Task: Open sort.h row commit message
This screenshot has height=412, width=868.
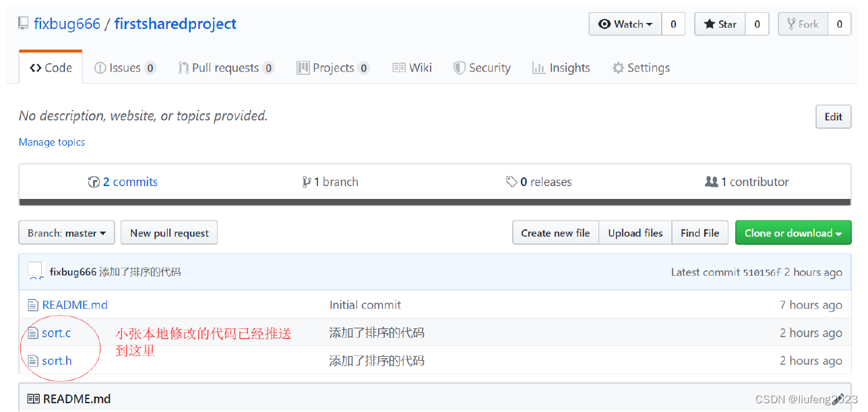Action: tap(377, 361)
